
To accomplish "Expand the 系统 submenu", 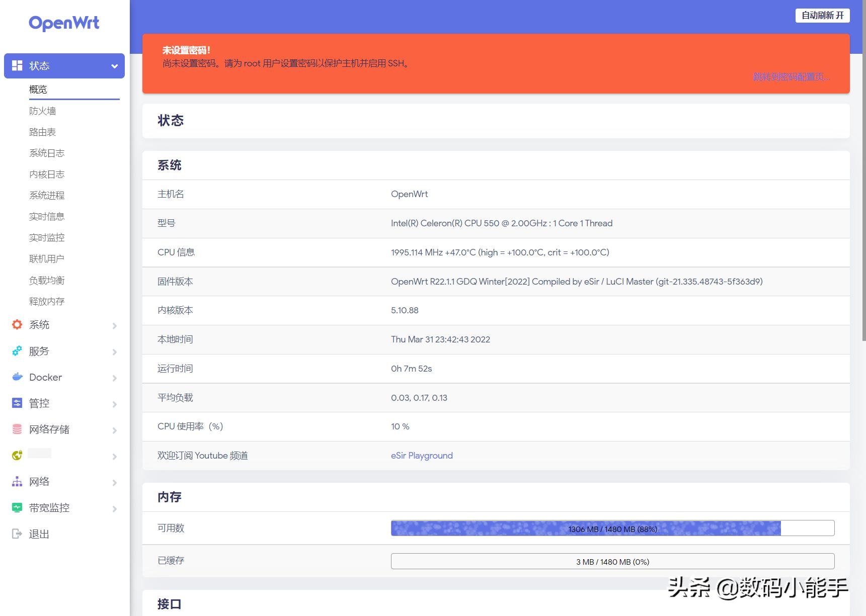I will pos(115,326).
